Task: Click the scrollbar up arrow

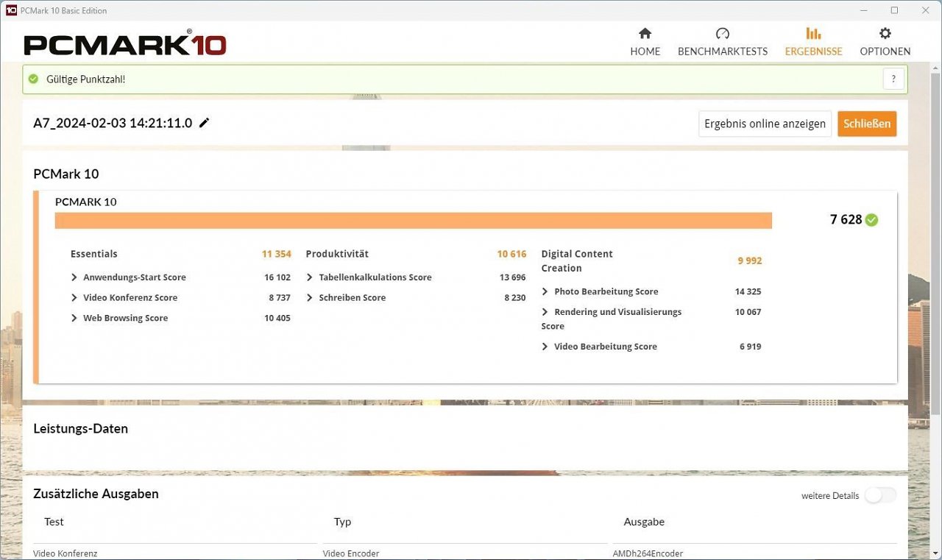Action: click(935, 68)
